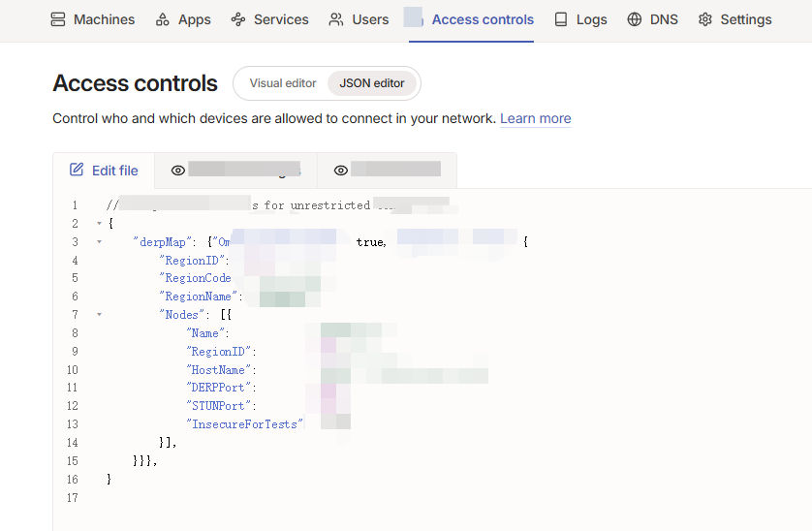Click the DNS globe icon

click(635, 19)
